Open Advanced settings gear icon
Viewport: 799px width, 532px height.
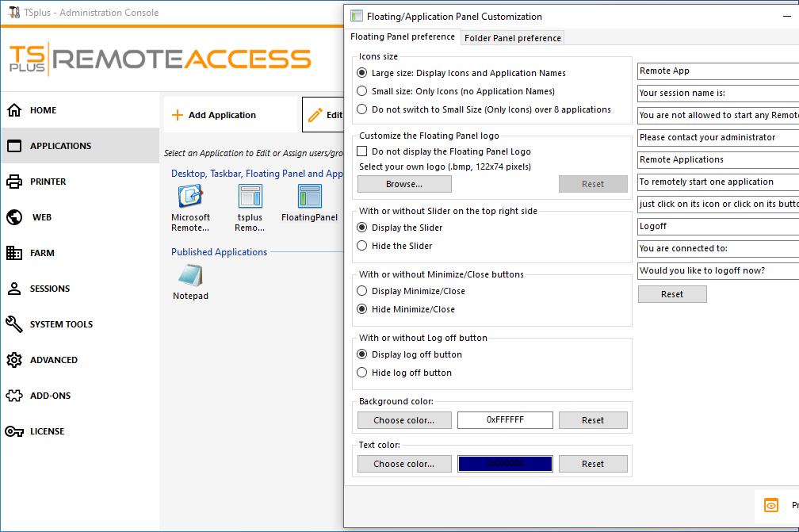click(x=14, y=360)
